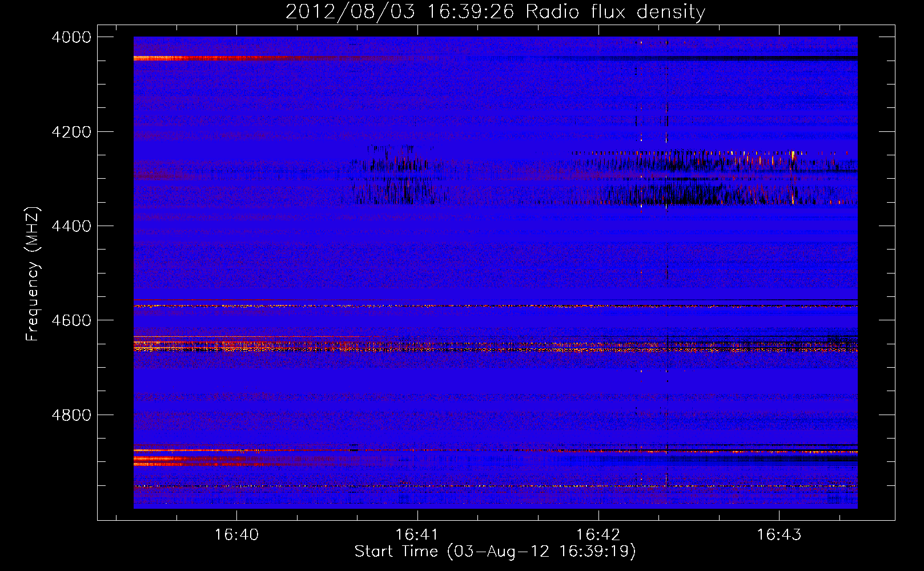Click the frequency tick label 4200
This screenshot has width=924, height=571.
tap(71, 132)
